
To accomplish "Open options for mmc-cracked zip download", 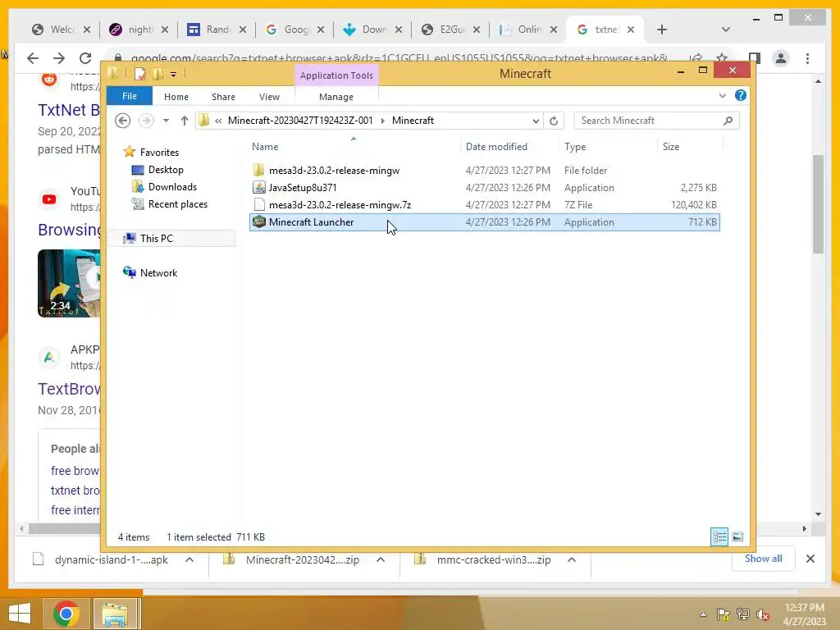I will (x=572, y=559).
